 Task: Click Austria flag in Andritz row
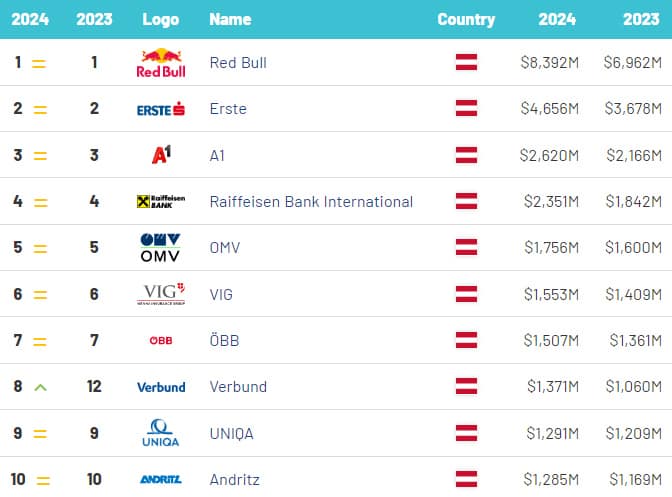pyautogui.click(x=466, y=479)
